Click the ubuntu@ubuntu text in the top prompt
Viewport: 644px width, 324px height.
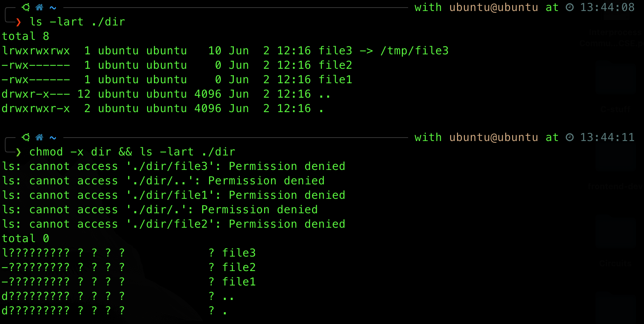[494, 7]
